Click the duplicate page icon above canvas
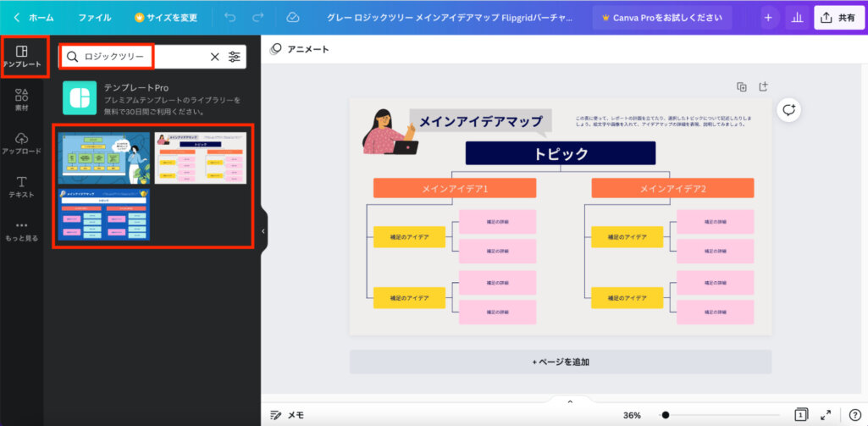This screenshot has width=868, height=426. [742, 86]
